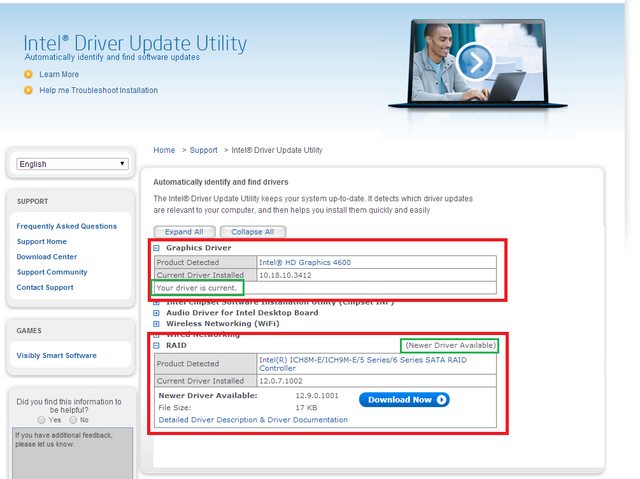The height and width of the screenshot is (479, 640).
Task: Expand Wireless Networking (WiFi) section
Action: pyautogui.click(x=156, y=324)
